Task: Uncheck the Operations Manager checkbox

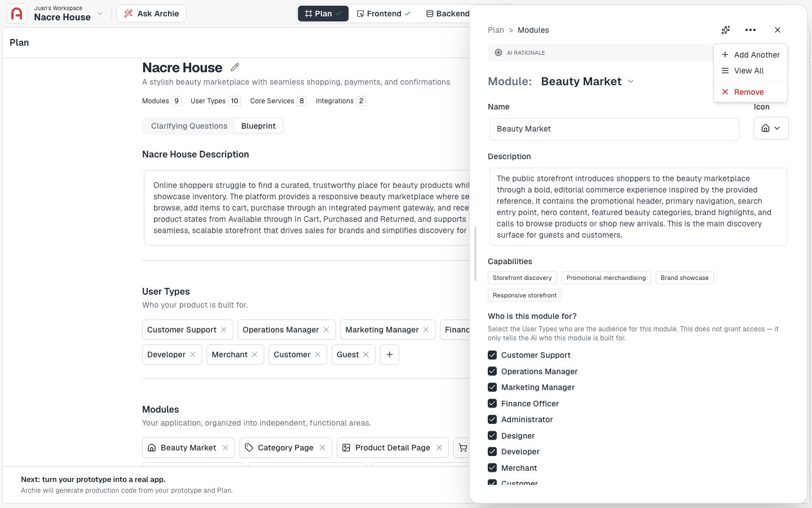Action: pos(492,371)
